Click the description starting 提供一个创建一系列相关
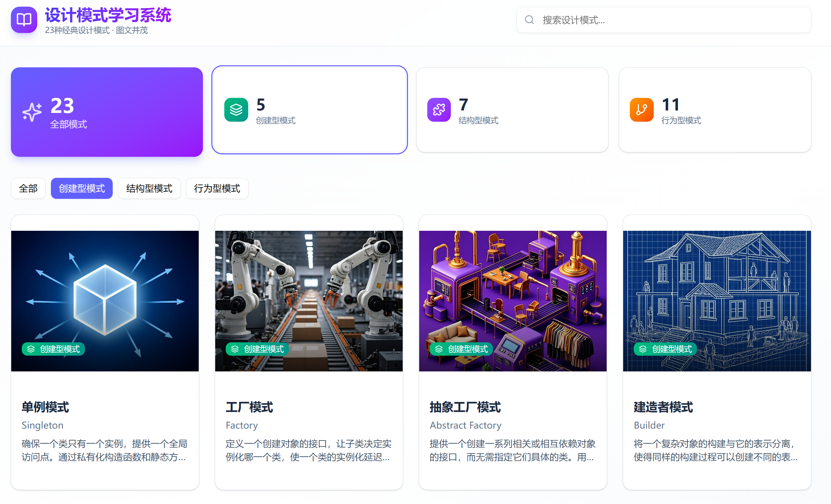The width and height of the screenshot is (831, 504). click(512, 450)
